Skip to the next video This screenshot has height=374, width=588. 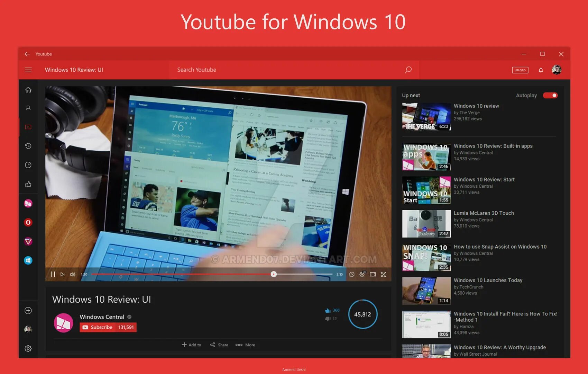pyautogui.click(x=63, y=274)
